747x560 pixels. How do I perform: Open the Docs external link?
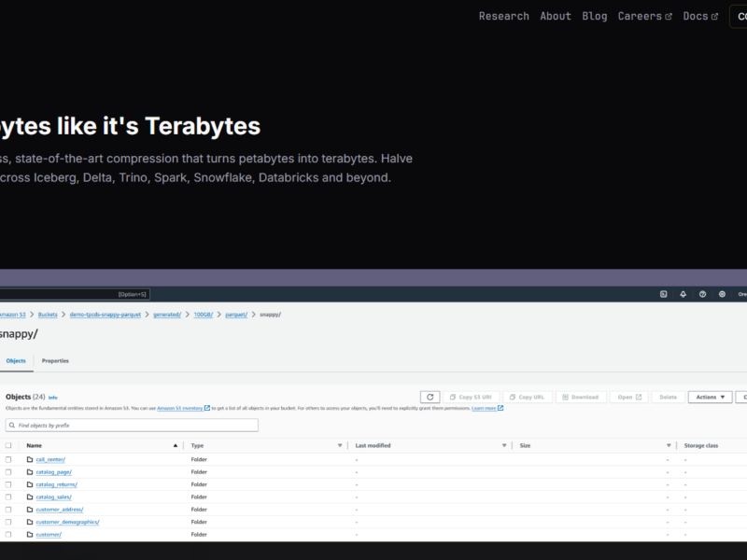700,16
